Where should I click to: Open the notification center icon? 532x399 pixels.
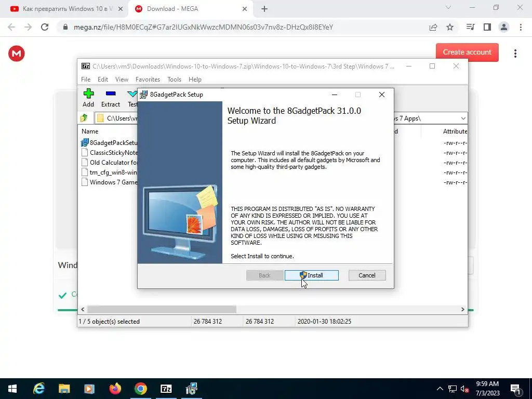coord(515,389)
